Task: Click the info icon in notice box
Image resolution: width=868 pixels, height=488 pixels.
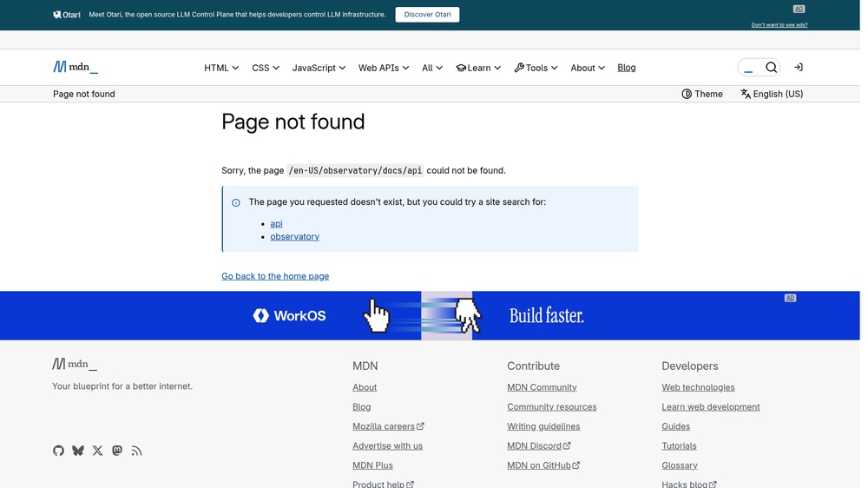Action: 236,202
